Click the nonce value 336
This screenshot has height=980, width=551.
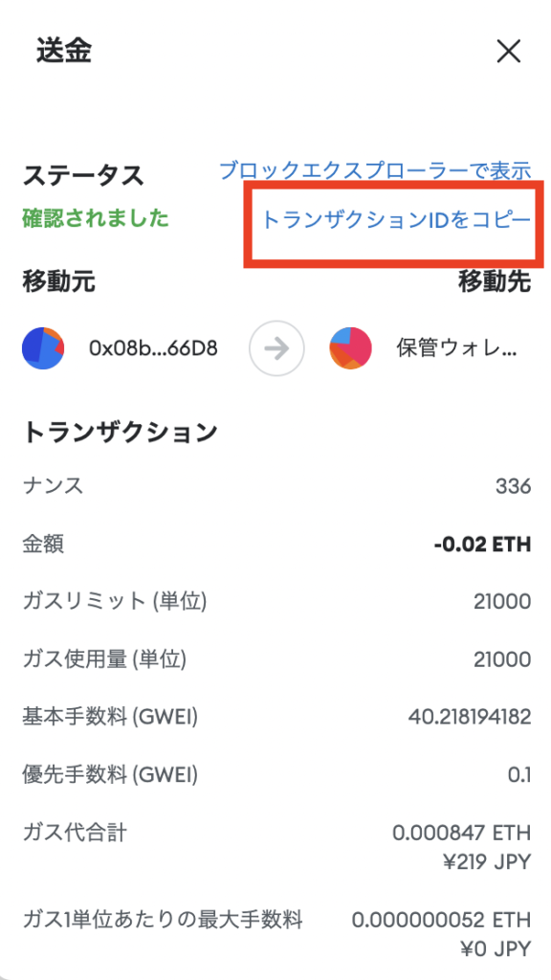(x=513, y=486)
